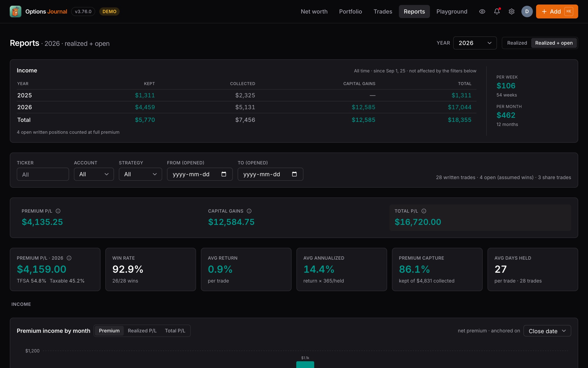Click the 2026 total value $17,044

click(x=460, y=107)
